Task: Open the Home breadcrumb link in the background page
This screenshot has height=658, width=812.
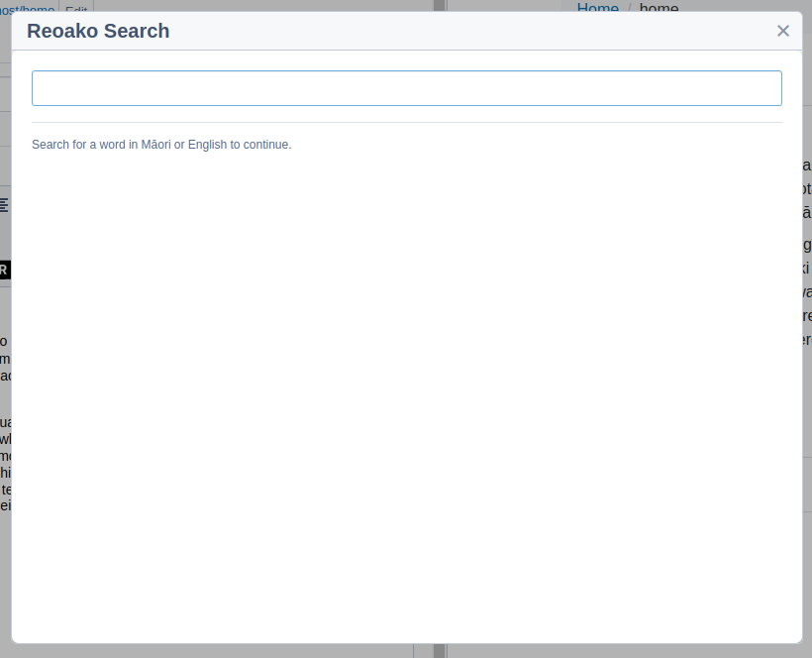Action: click(597, 7)
